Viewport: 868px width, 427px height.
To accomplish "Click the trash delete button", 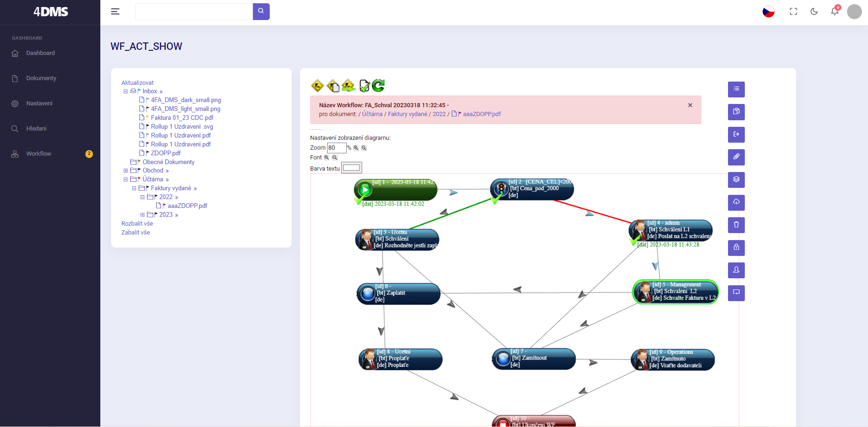I will tap(736, 225).
